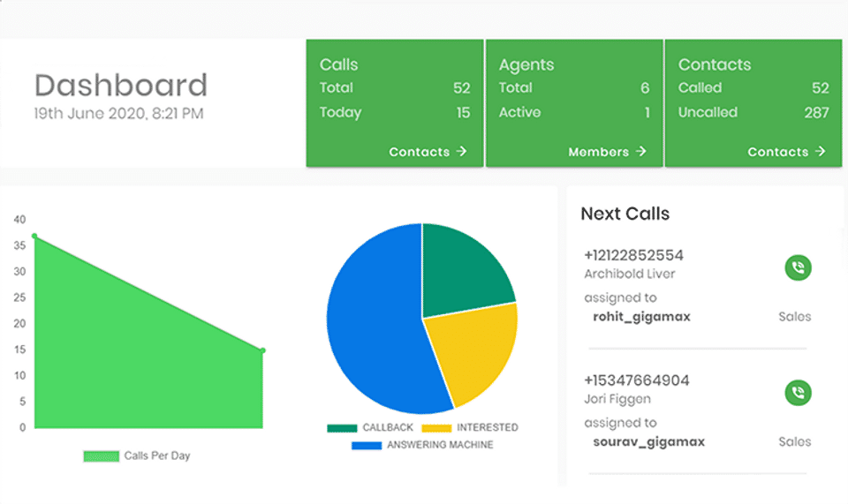
Task: Toggle the Calls Per Day legend swatch
Action: point(101,456)
